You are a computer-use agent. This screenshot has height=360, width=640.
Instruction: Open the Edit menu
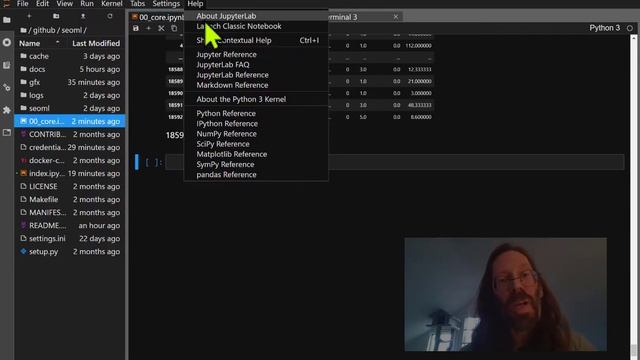(x=42, y=4)
